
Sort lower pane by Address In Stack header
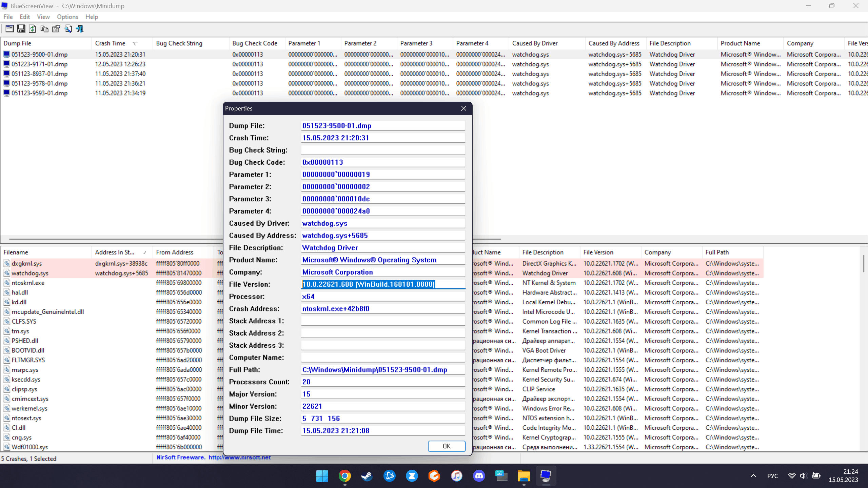pyautogui.click(x=122, y=252)
